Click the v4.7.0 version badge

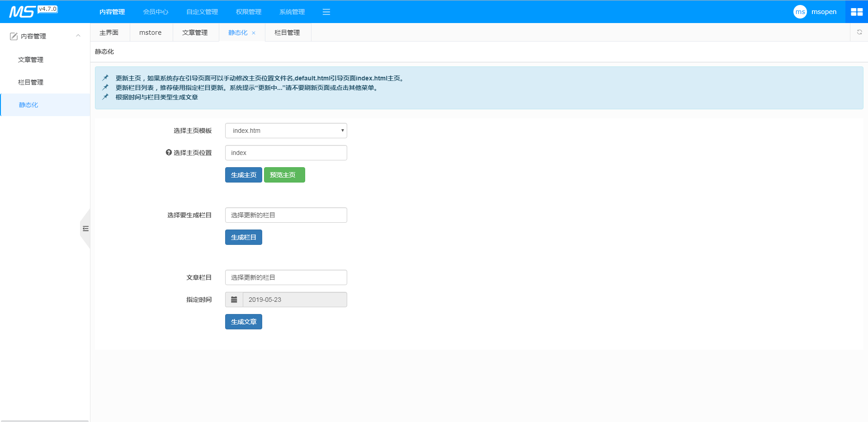[47, 9]
